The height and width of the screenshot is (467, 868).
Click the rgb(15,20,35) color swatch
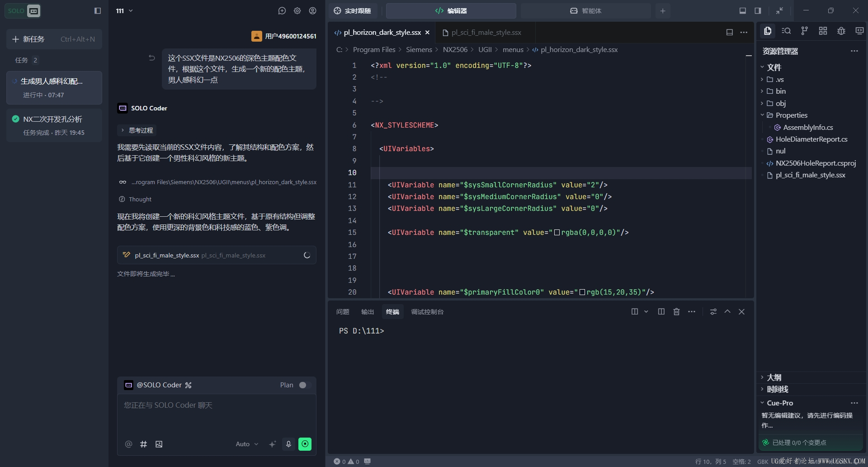(582, 292)
